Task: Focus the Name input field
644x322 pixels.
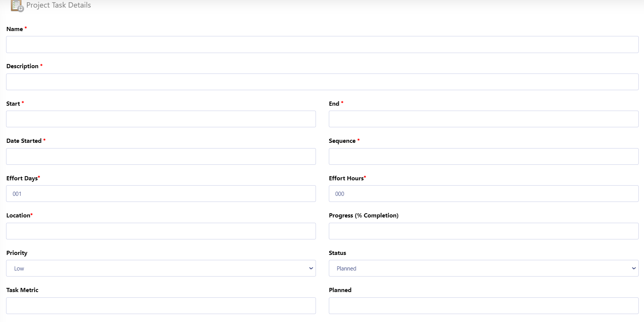Action: pos(322,45)
